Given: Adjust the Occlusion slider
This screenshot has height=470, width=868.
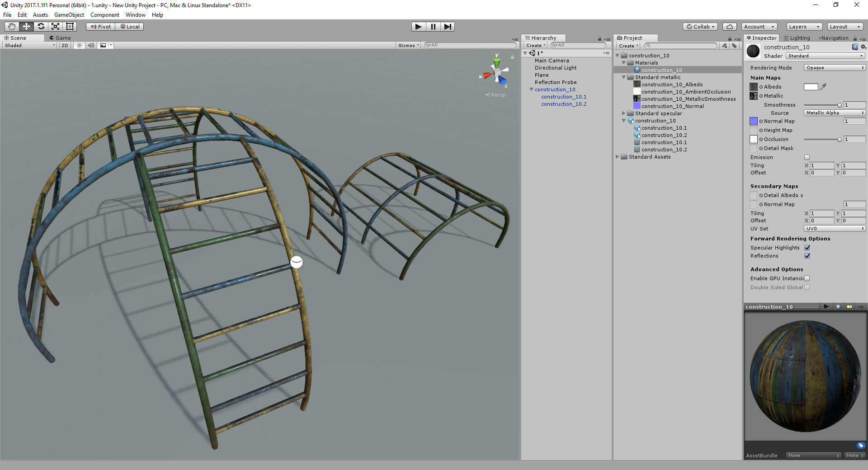Looking at the screenshot, I should (822, 139).
